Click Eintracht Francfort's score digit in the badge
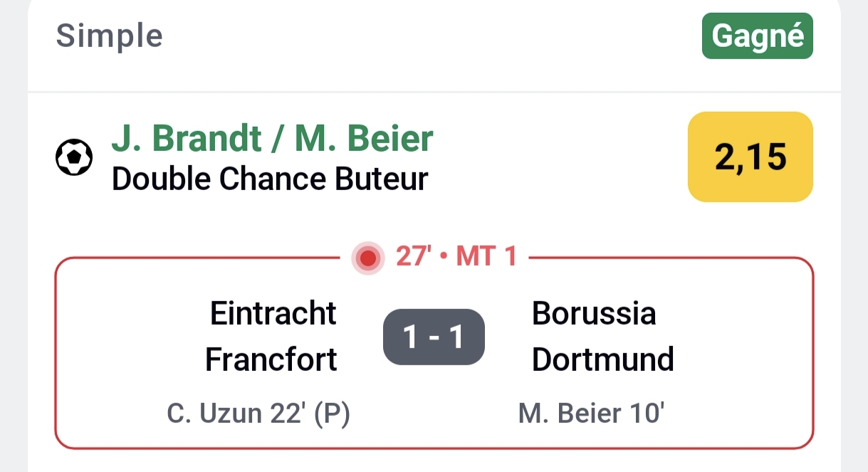This screenshot has width=868, height=472. [x=411, y=337]
